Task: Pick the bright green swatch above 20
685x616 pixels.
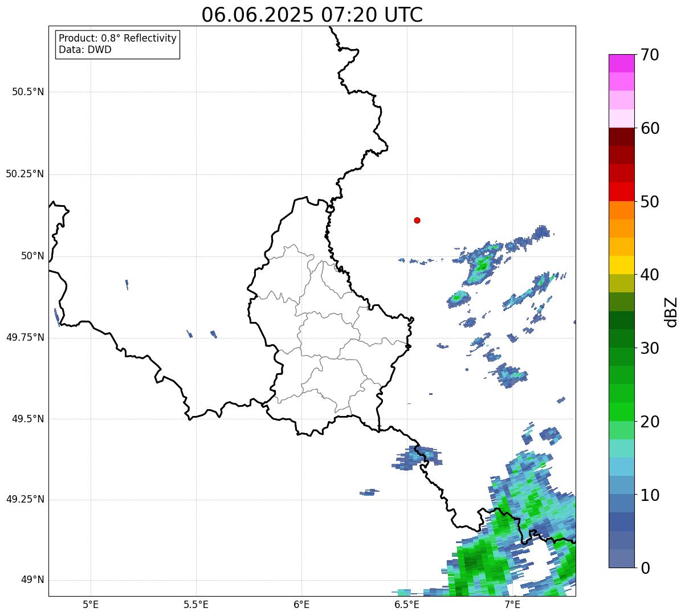Action: click(x=622, y=412)
